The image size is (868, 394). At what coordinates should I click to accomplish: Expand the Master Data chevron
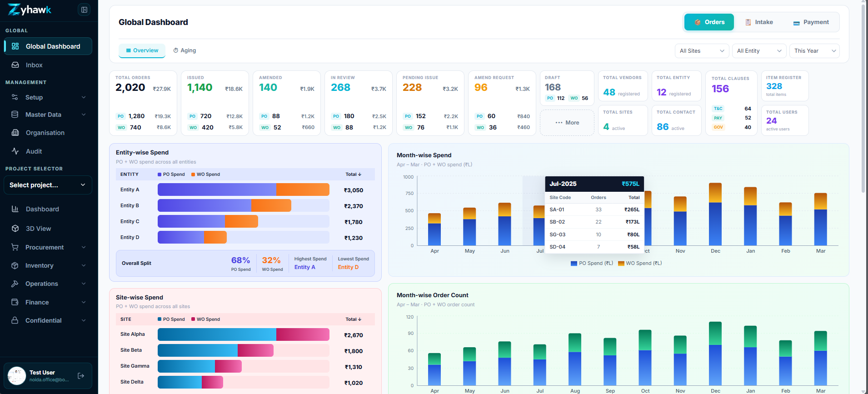[84, 115]
